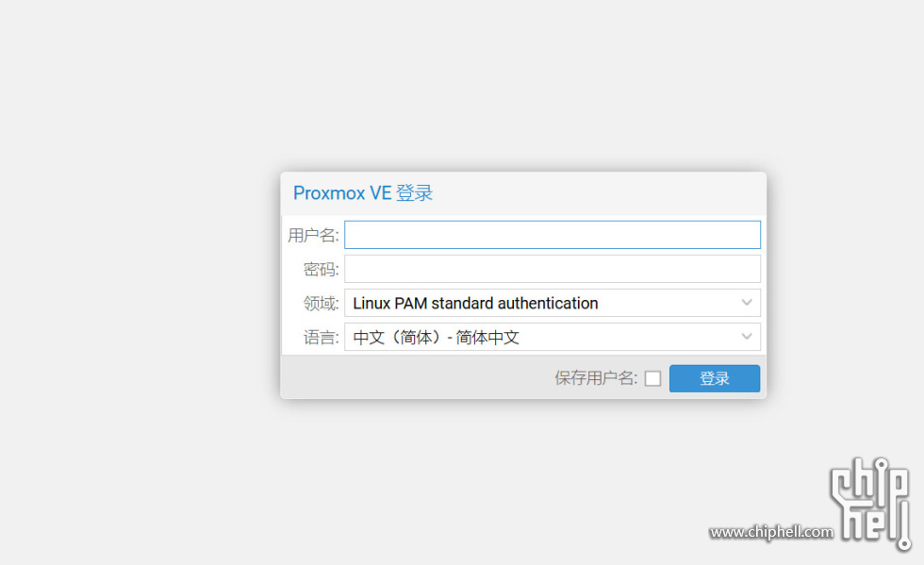
Task: Open the www.chiphell.com watermark link
Action: point(771,532)
